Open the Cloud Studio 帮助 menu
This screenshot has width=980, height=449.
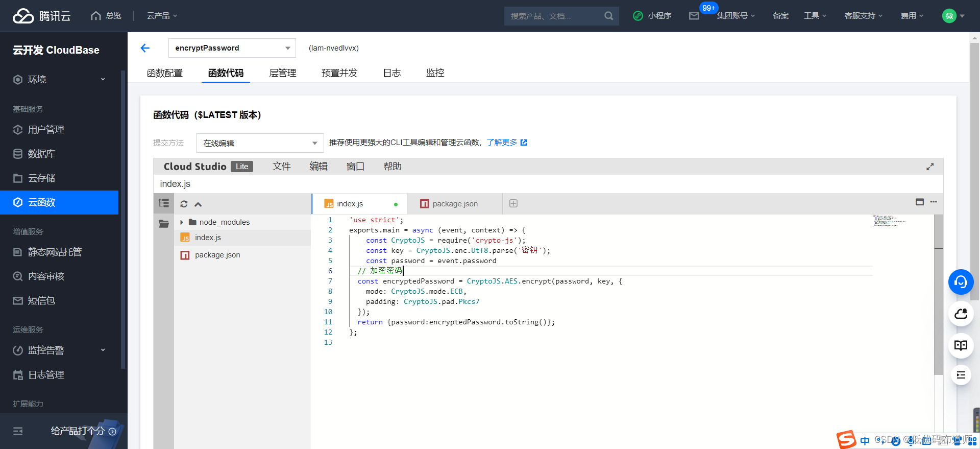pyautogui.click(x=393, y=167)
